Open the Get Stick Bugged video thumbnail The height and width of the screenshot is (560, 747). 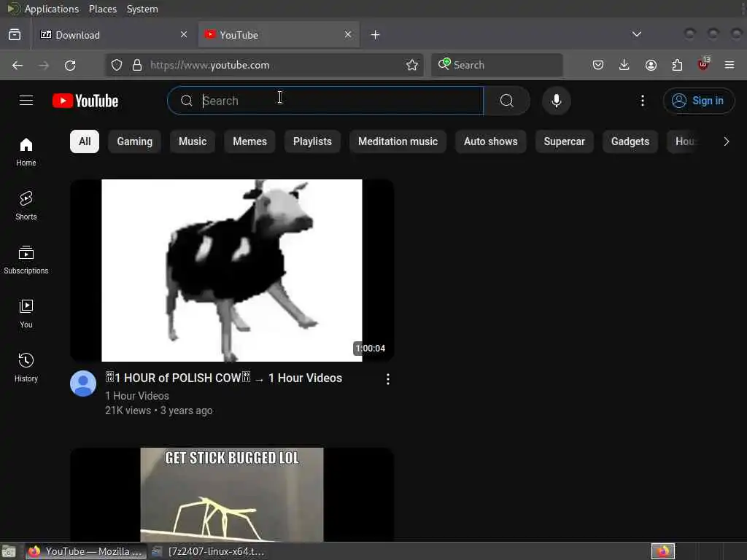tap(232, 494)
